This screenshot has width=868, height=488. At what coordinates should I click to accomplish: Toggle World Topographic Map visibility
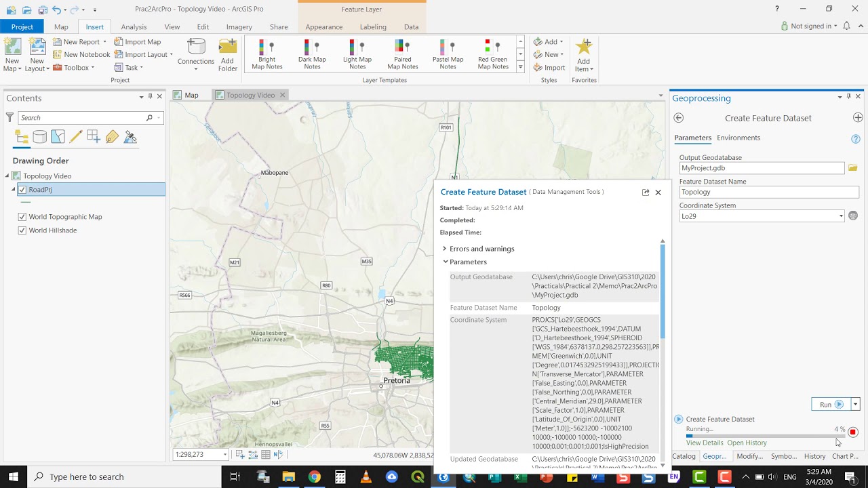click(22, 217)
